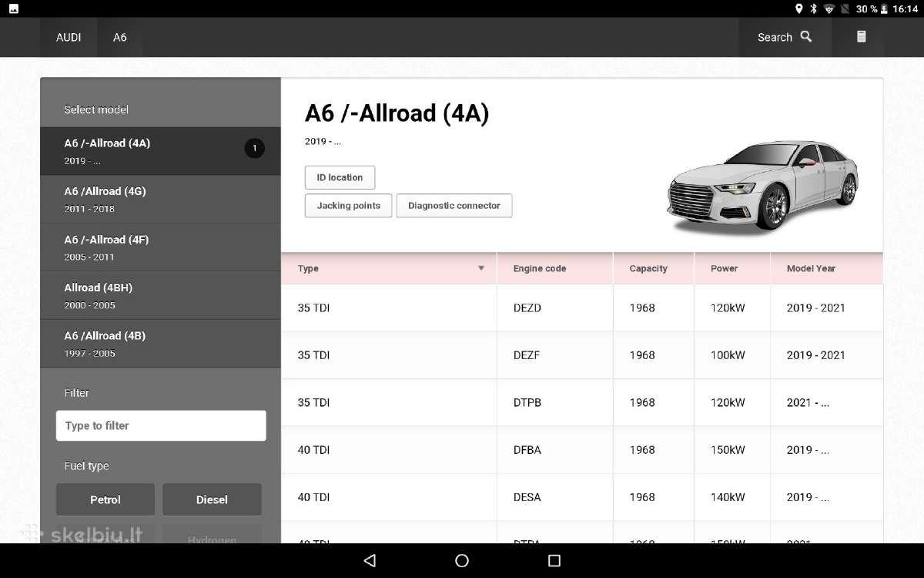
Task: Open the Diagnostic connector button
Action: pos(454,206)
